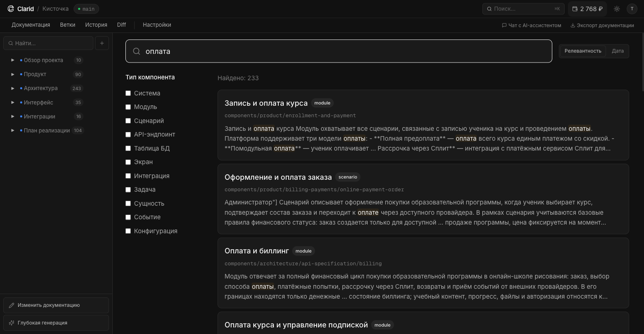
Task: Open the user avatar icon labeled T
Action: (x=632, y=8)
